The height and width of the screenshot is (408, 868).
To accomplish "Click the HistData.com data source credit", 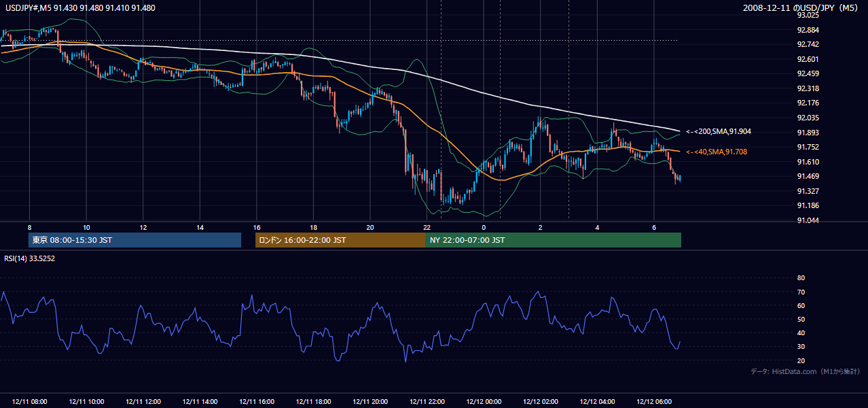I will 806,371.
